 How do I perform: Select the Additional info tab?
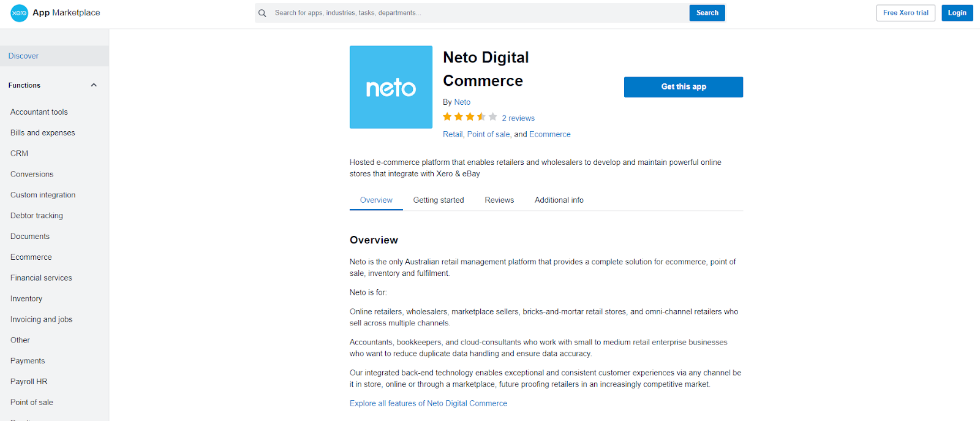click(559, 200)
